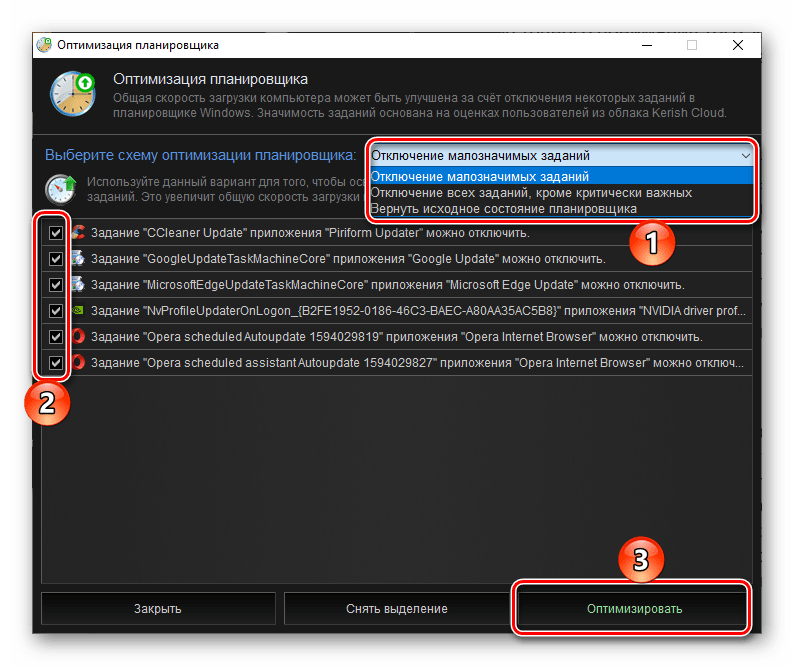The image size is (794, 666).
Task: Click the "Выберите схему оптимизации планировщика" label
Action: click(201, 155)
